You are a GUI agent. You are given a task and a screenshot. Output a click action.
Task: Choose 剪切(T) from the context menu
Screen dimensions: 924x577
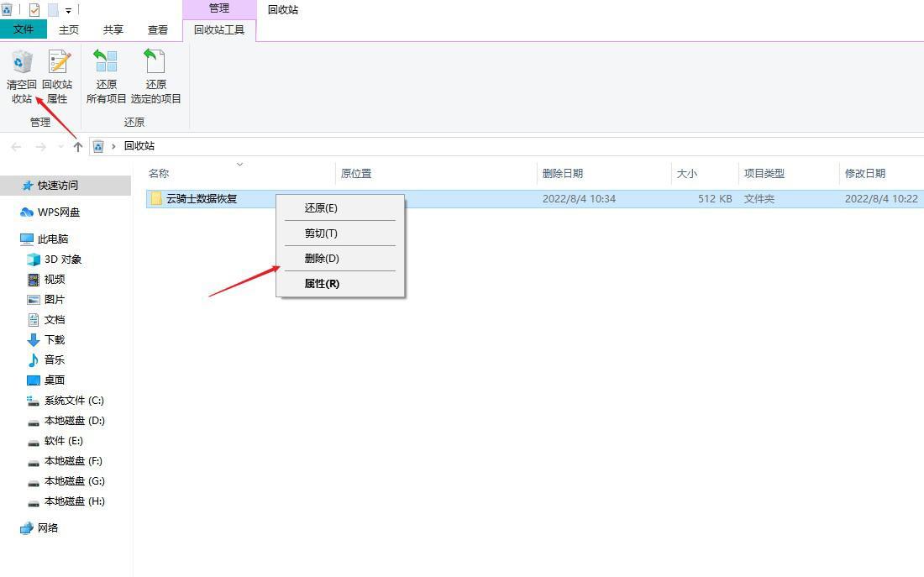click(x=340, y=233)
